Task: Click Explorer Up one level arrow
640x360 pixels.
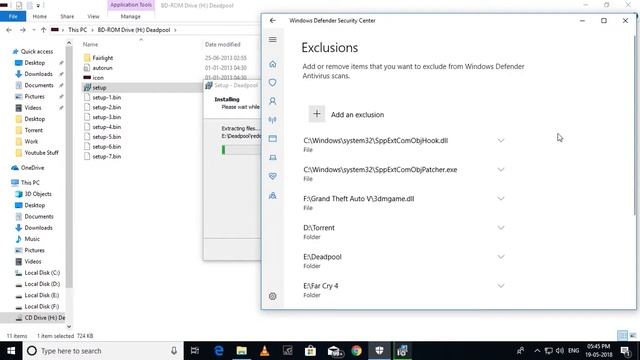Action: 43,30
